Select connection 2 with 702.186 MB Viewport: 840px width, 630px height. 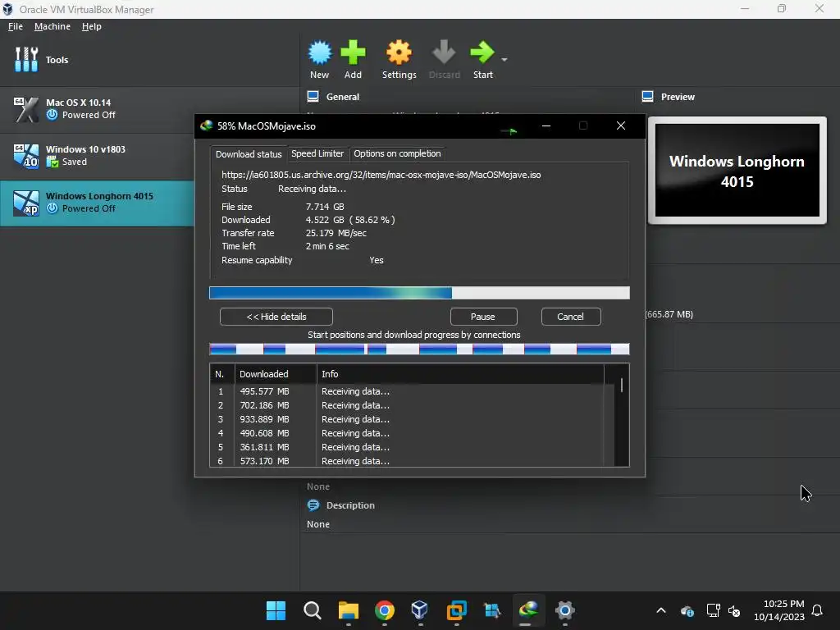pyautogui.click(x=413, y=405)
